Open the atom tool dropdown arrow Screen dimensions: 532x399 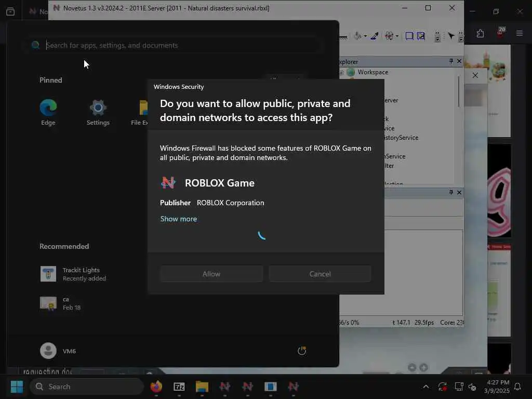[x=397, y=36]
